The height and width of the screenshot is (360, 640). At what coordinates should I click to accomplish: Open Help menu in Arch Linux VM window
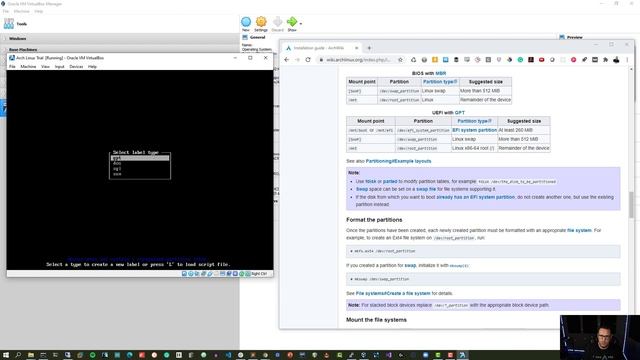click(92, 67)
